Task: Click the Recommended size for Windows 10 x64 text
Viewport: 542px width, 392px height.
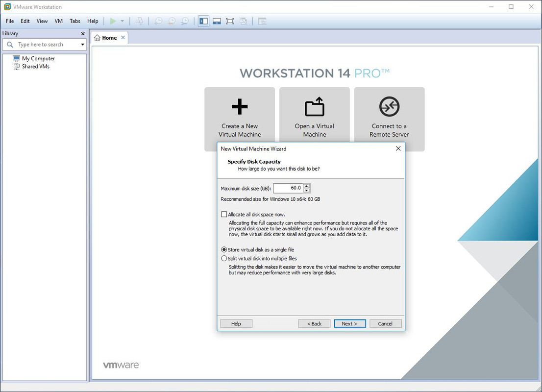Action: [x=271, y=199]
